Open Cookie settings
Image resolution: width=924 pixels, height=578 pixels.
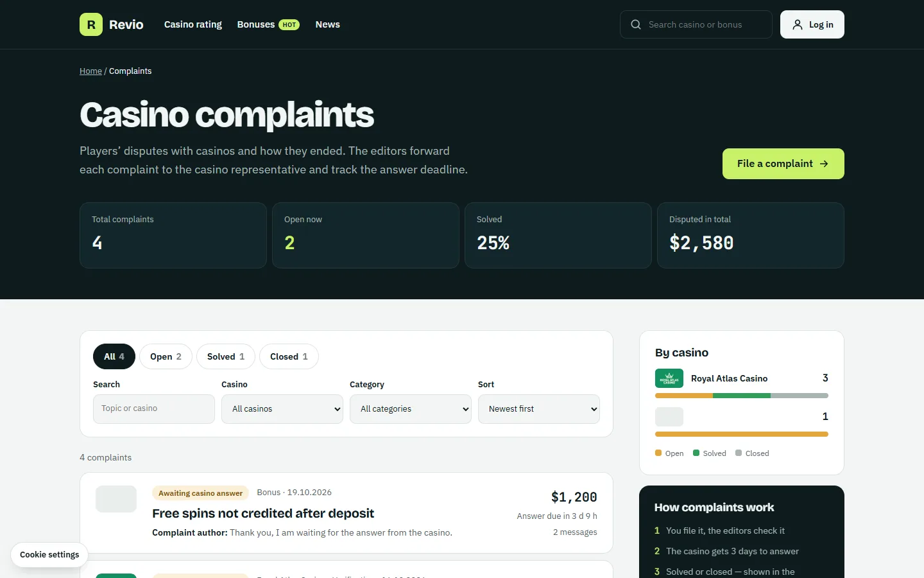[x=49, y=555]
